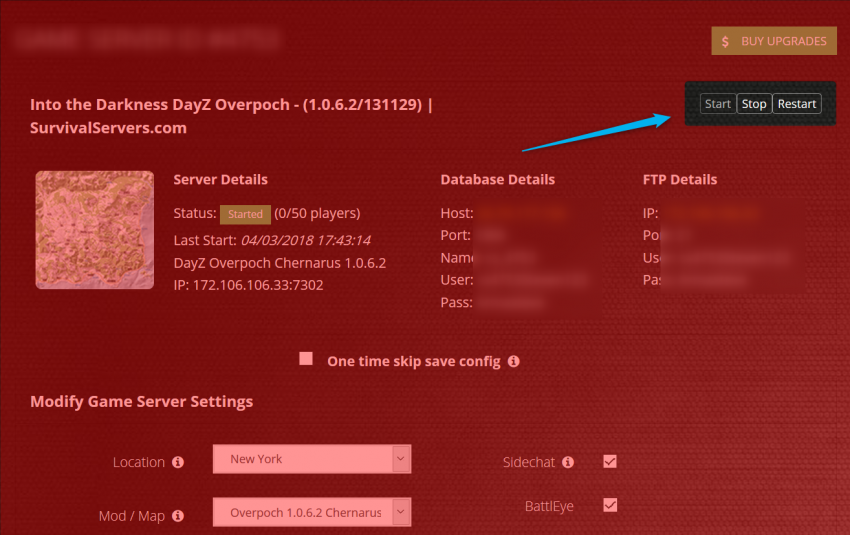Click the Mod / Map dropdown arrow
Viewport: 850px width, 535px height.
[x=401, y=512]
